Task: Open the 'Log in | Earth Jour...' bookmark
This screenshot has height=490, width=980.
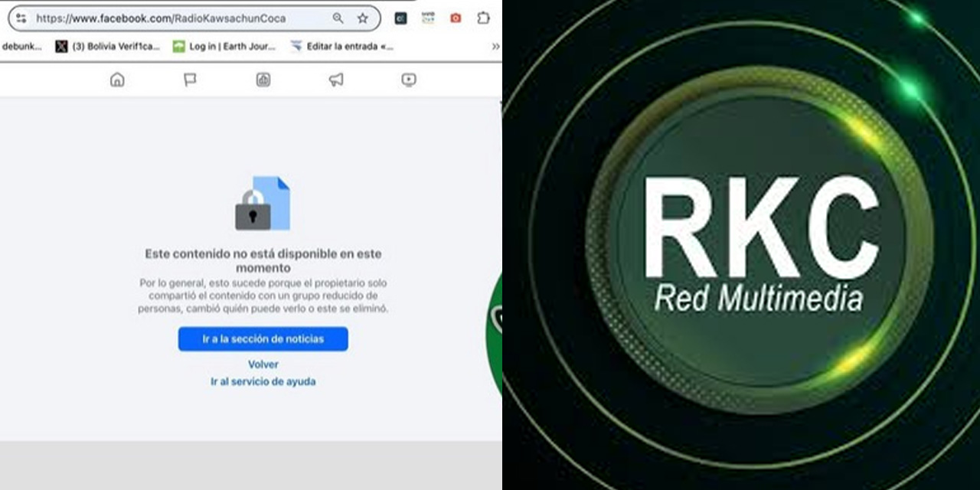Action: [x=224, y=47]
